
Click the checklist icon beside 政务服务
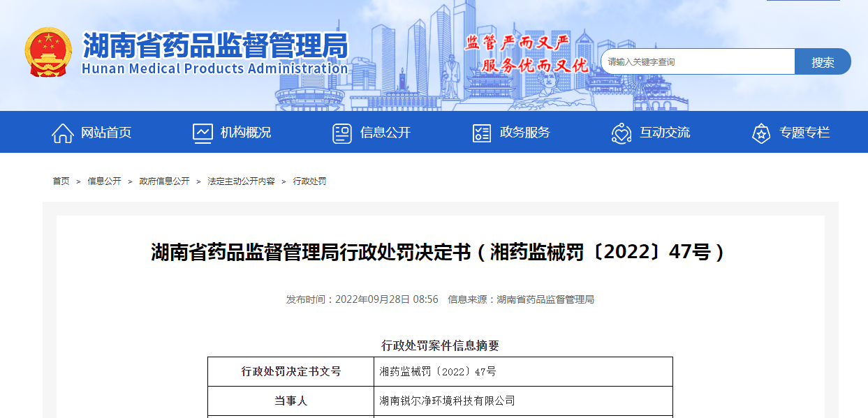click(482, 133)
